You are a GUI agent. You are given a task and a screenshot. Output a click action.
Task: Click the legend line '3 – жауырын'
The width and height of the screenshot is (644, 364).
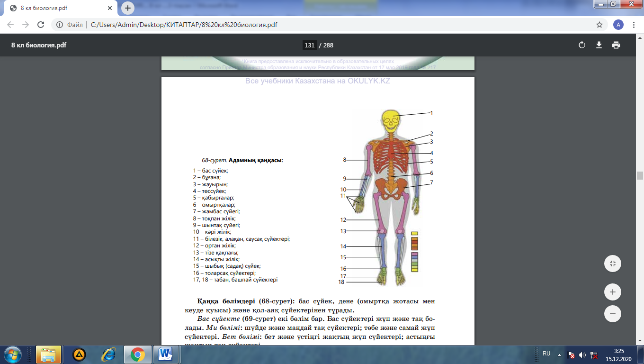(x=210, y=184)
